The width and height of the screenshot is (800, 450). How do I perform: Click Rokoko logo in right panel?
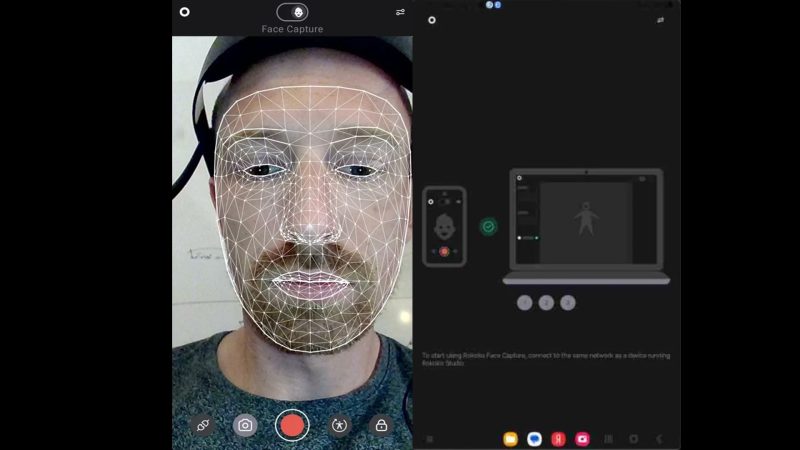tap(432, 19)
